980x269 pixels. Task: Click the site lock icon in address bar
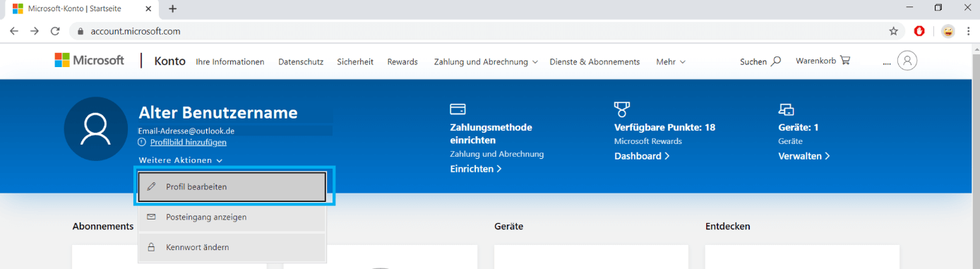(x=80, y=31)
